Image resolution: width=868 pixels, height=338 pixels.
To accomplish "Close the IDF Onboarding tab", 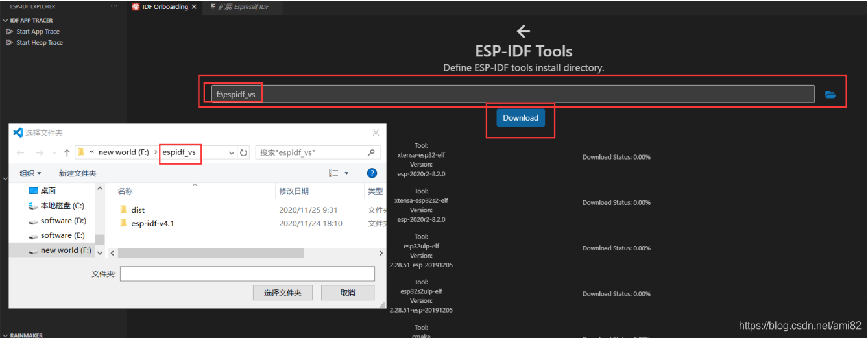I will pos(194,6).
